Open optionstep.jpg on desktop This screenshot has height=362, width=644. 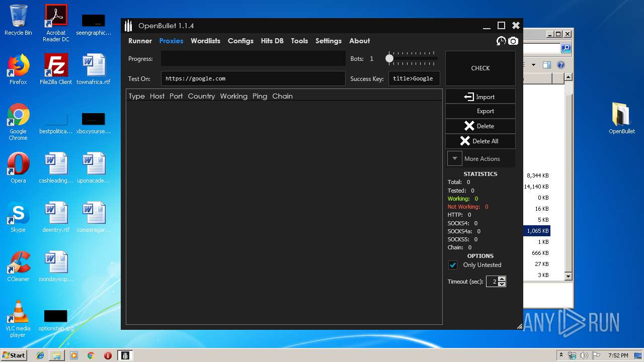click(x=56, y=320)
